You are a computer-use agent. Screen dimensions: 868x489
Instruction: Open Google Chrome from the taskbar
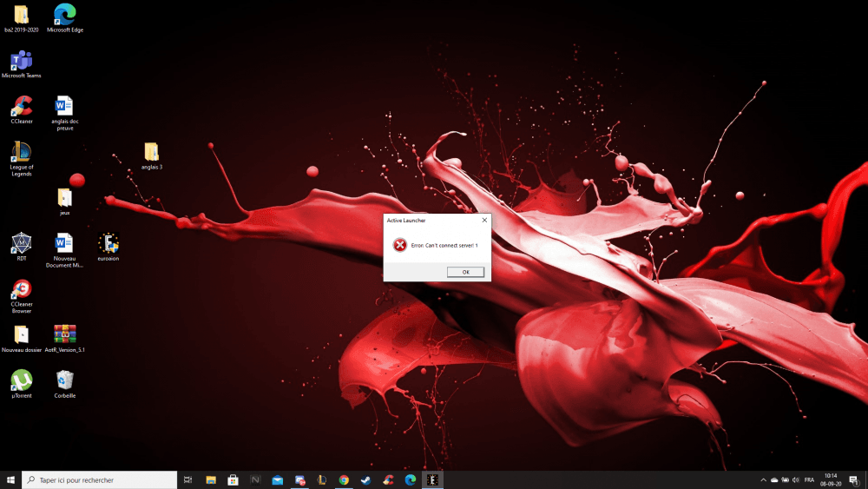tap(344, 479)
